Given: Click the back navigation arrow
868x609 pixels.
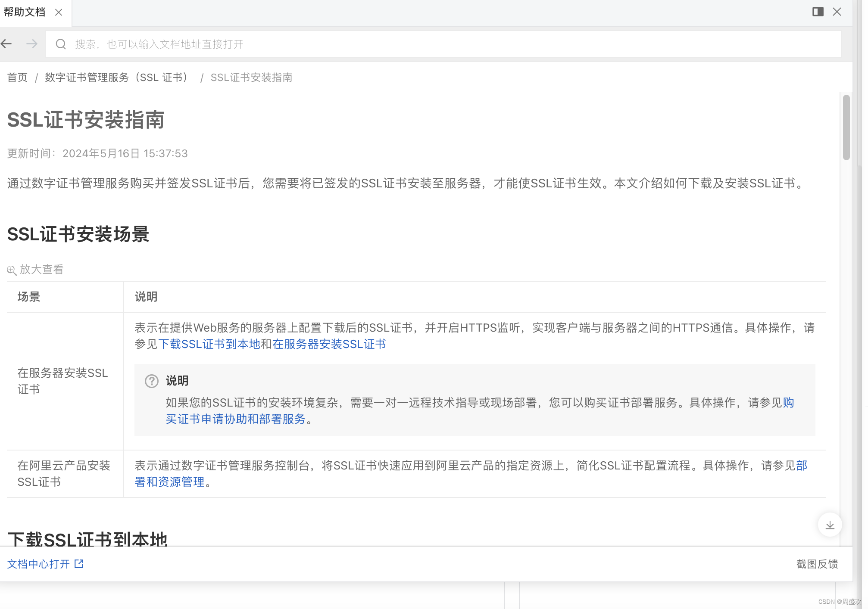Looking at the screenshot, I should click(6, 44).
